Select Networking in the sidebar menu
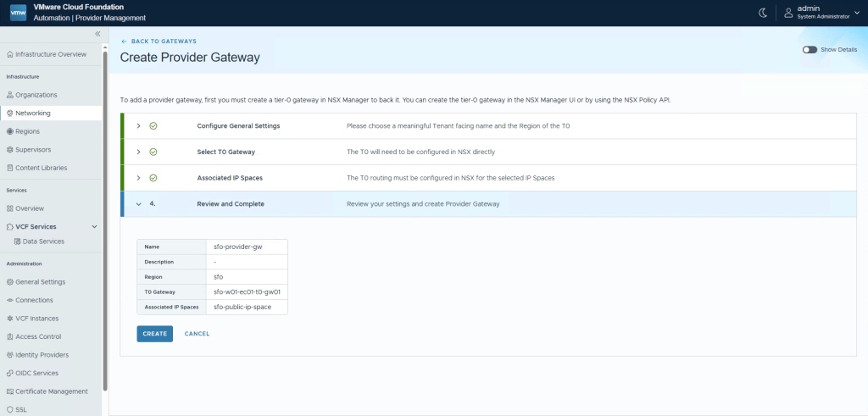The height and width of the screenshot is (416, 868). point(33,113)
